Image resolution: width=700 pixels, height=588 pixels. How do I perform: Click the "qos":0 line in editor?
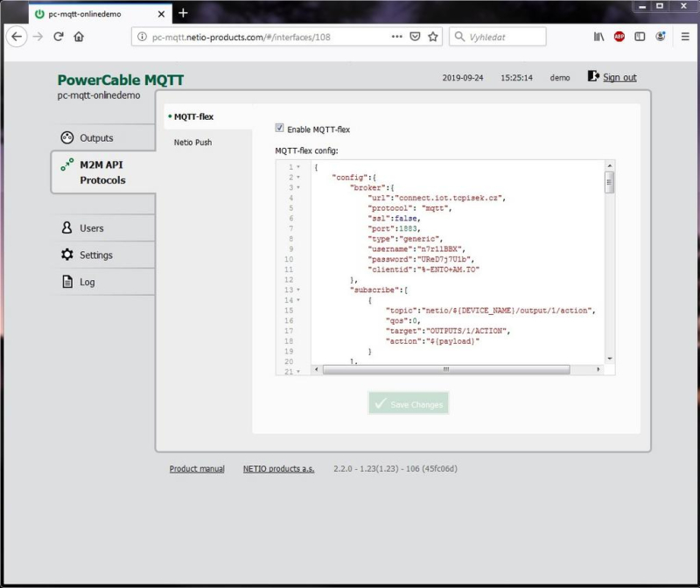point(402,320)
